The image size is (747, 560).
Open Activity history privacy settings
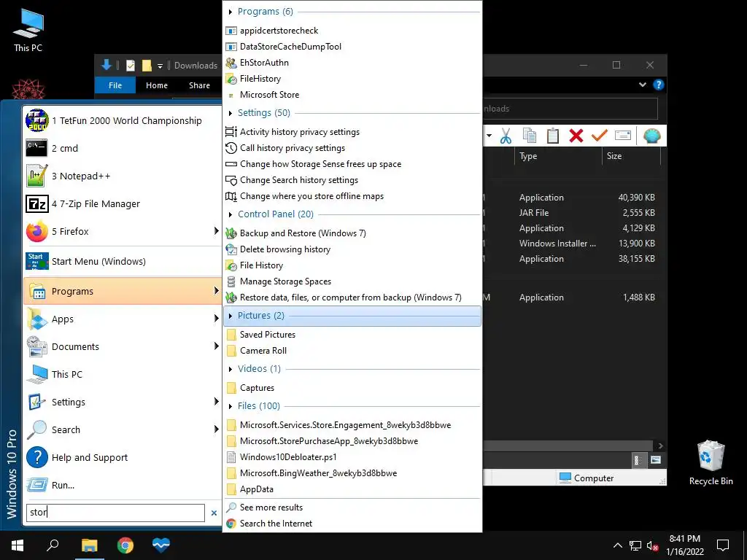click(352, 132)
